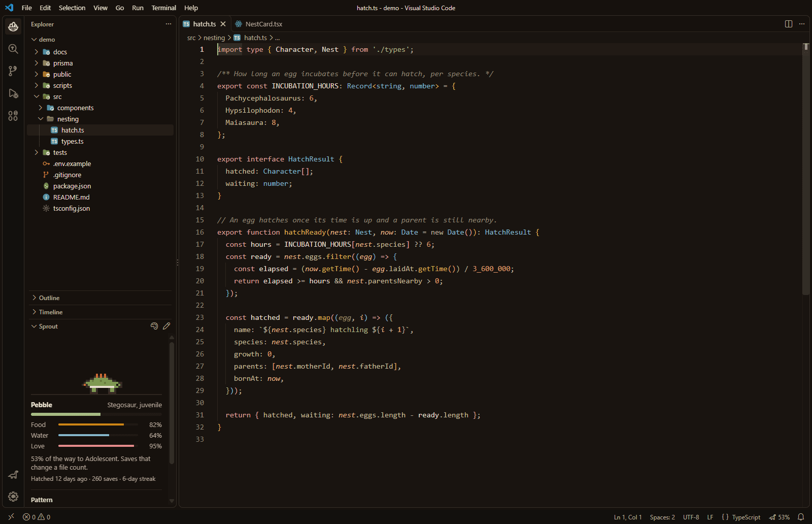Open Explorer Views and More Actions ellipsis
Viewport: 812px width, 524px height.
(168, 24)
